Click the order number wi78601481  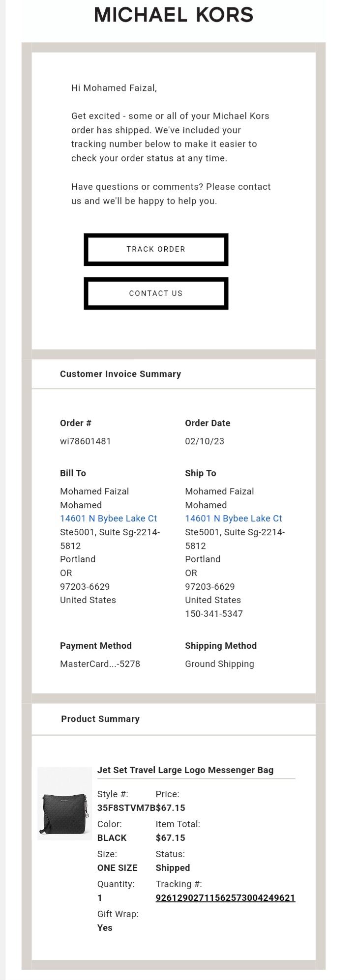click(85, 441)
